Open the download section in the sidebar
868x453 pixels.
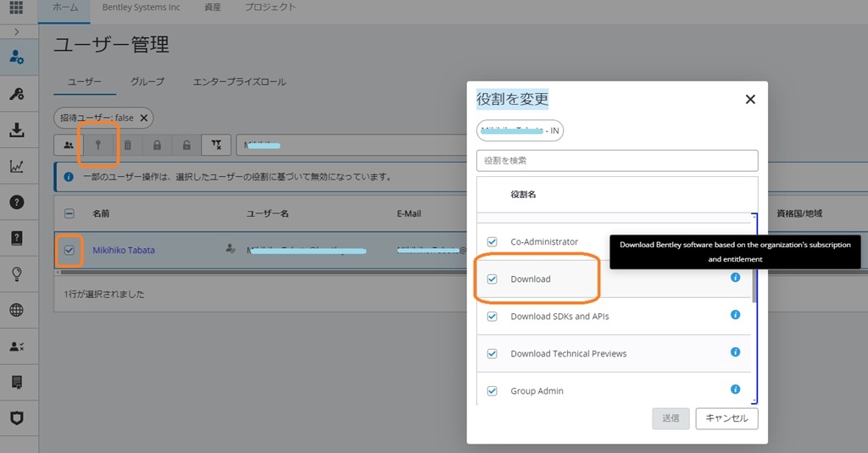click(16, 130)
